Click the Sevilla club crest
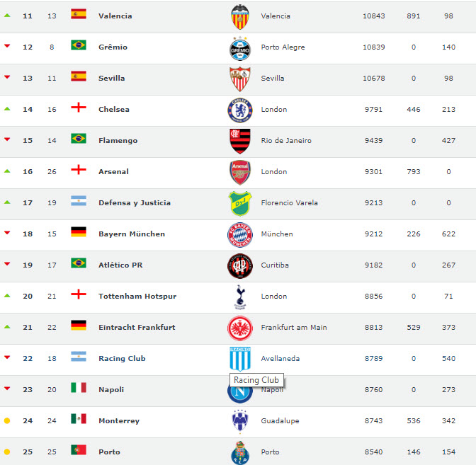476x465 pixels. point(240,79)
